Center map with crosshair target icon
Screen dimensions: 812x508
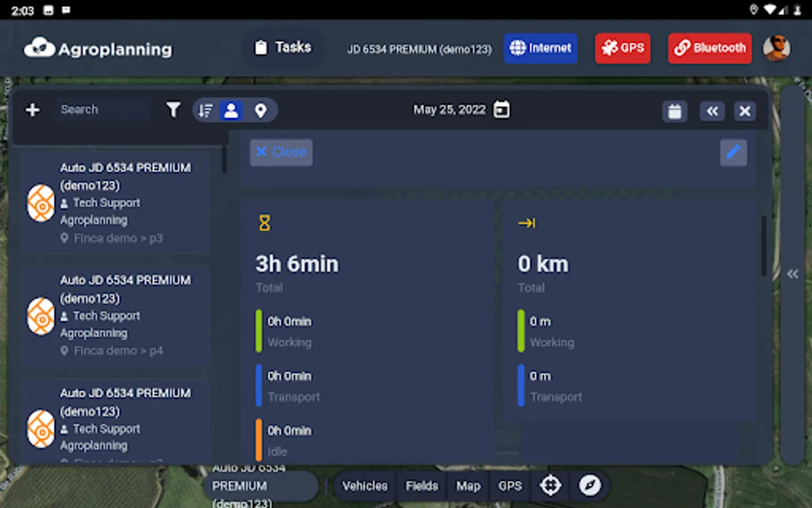coord(550,485)
